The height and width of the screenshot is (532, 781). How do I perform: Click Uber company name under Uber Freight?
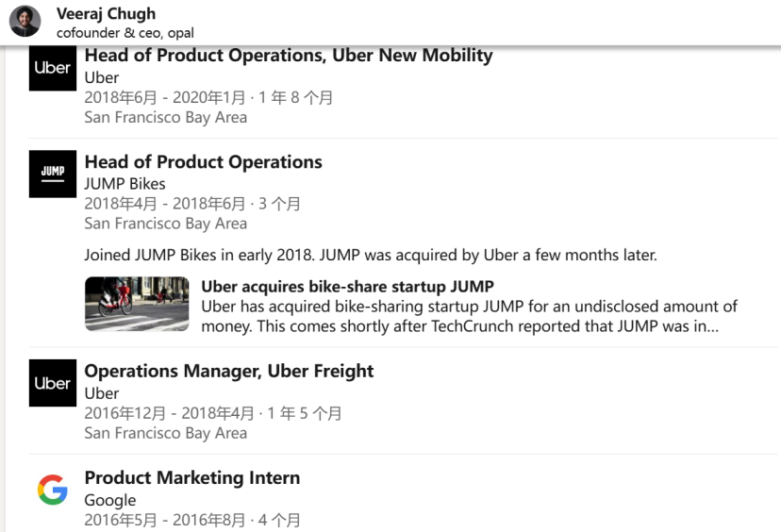pyautogui.click(x=101, y=393)
